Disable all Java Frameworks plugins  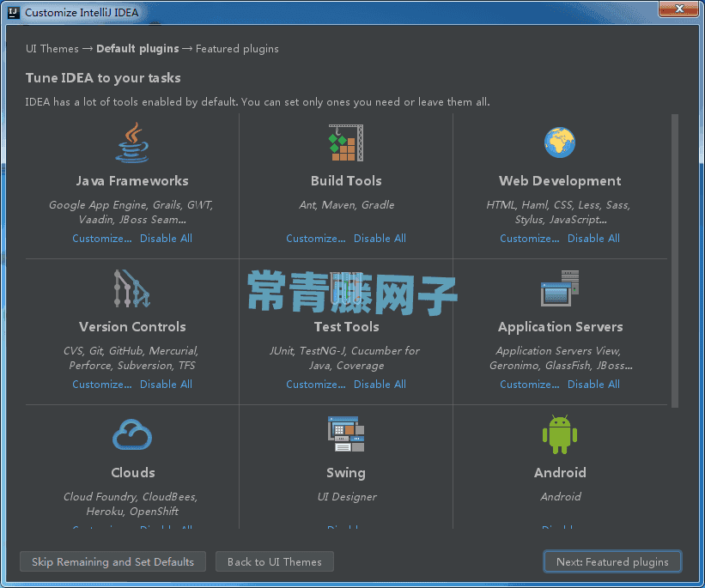166,239
